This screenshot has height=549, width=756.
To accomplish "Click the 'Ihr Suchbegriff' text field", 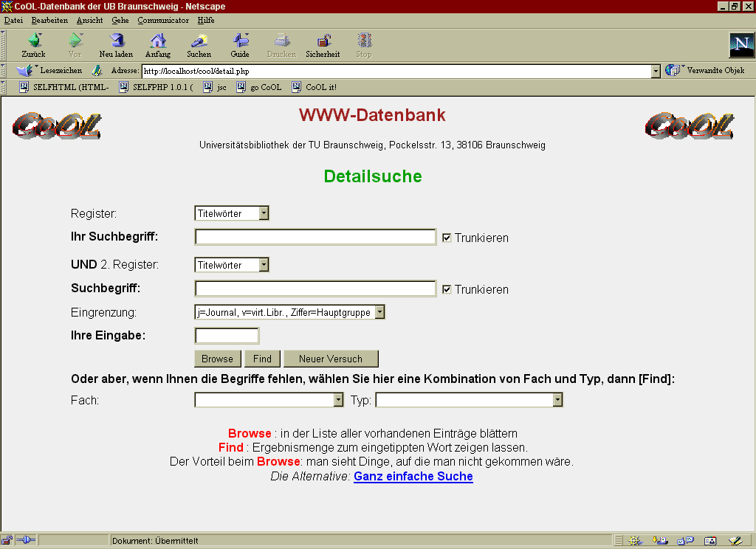I will click(x=315, y=237).
